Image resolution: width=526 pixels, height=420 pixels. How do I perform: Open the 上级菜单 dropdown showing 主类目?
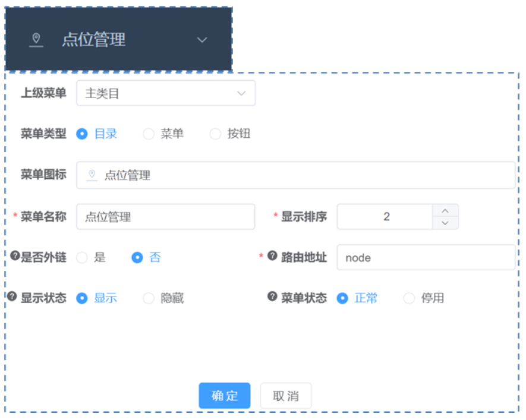tap(166, 93)
